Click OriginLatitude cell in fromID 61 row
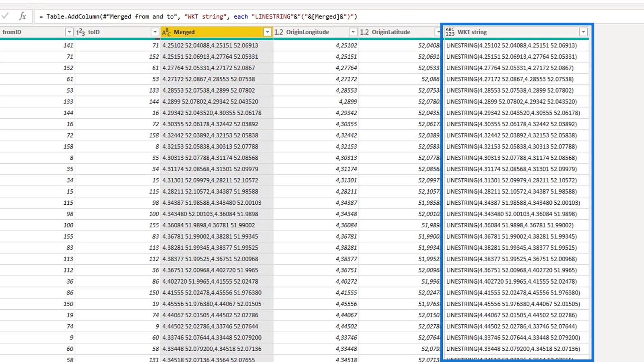 pos(400,79)
